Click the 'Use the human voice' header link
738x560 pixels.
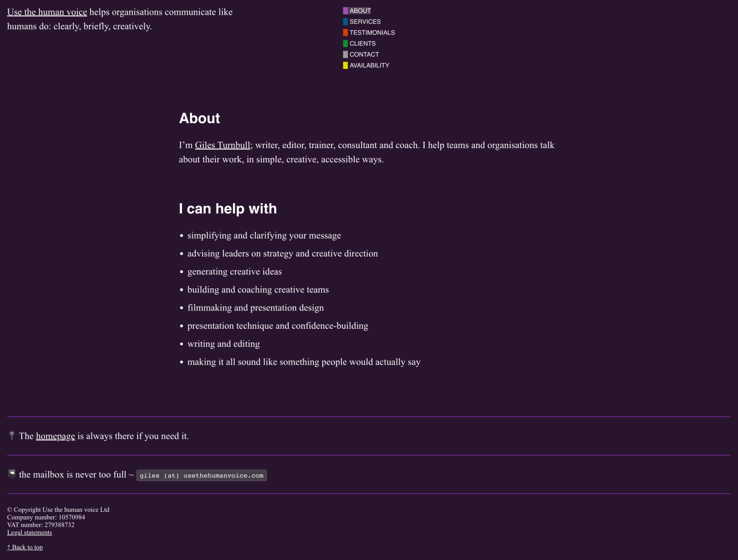click(x=47, y=12)
